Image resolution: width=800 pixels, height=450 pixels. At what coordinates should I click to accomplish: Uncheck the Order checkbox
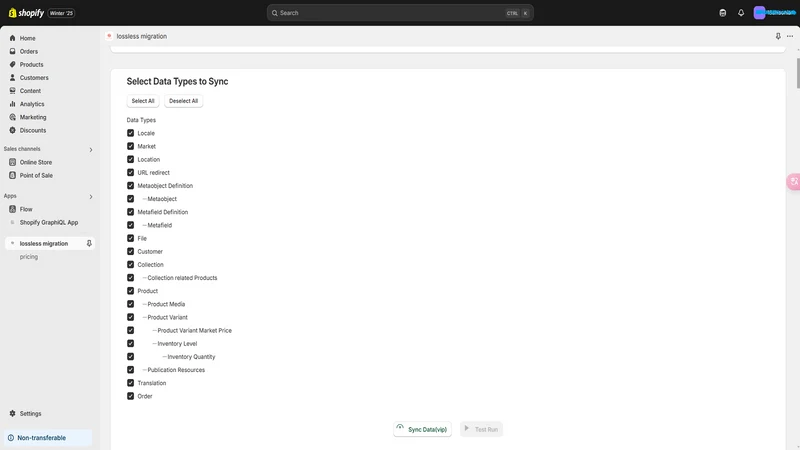coord(131,396)
